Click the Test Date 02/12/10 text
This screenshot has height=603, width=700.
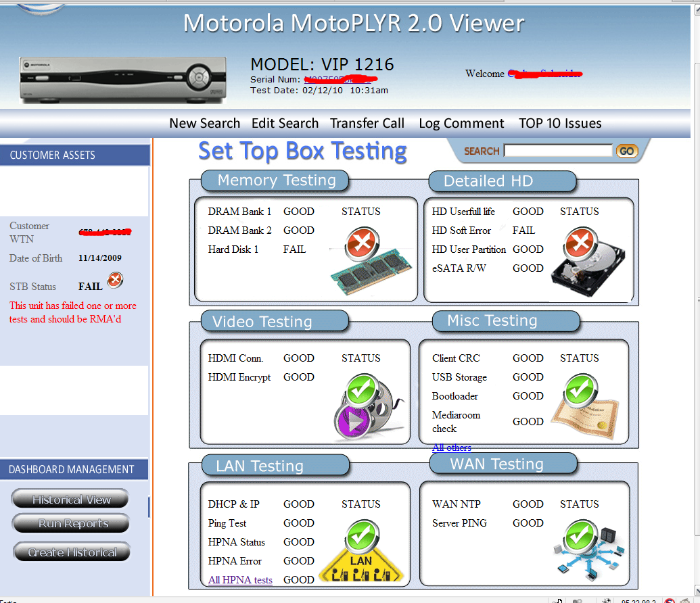tap(319, 91)
